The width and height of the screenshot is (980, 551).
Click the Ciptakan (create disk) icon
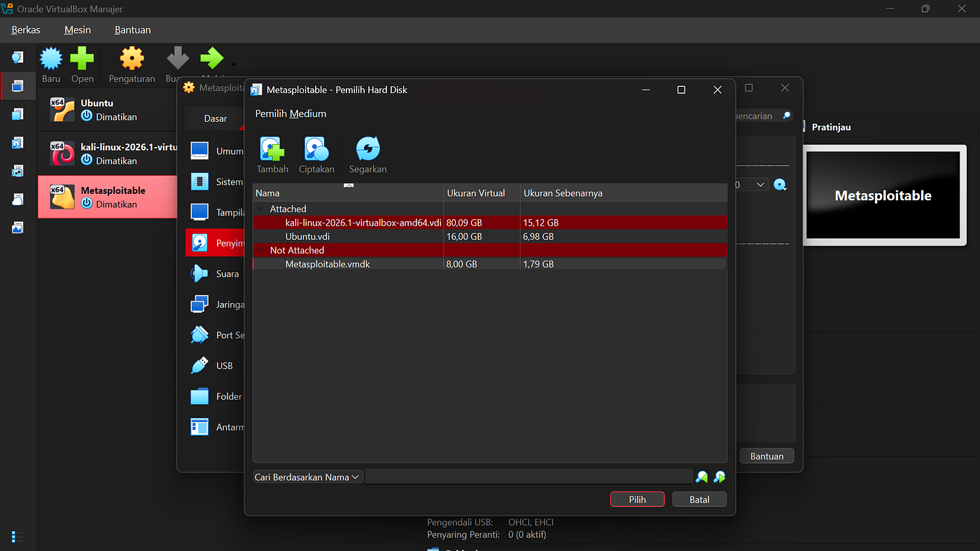click(x=316, y=148)
